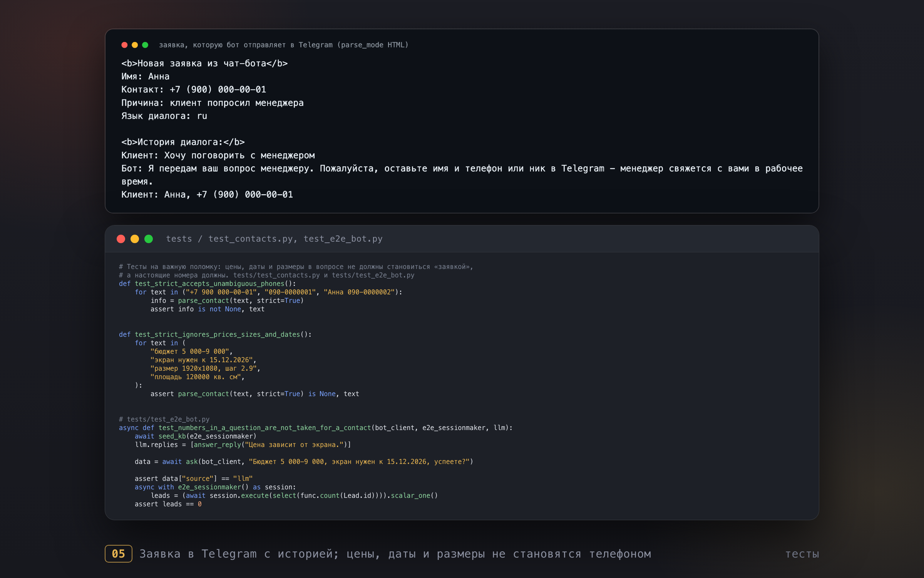Click 'def test_strict_ignores_prices_sizes_and_dates' line
Screen dimensions: 924x578
pyautogui.click(x=215, y=334)
